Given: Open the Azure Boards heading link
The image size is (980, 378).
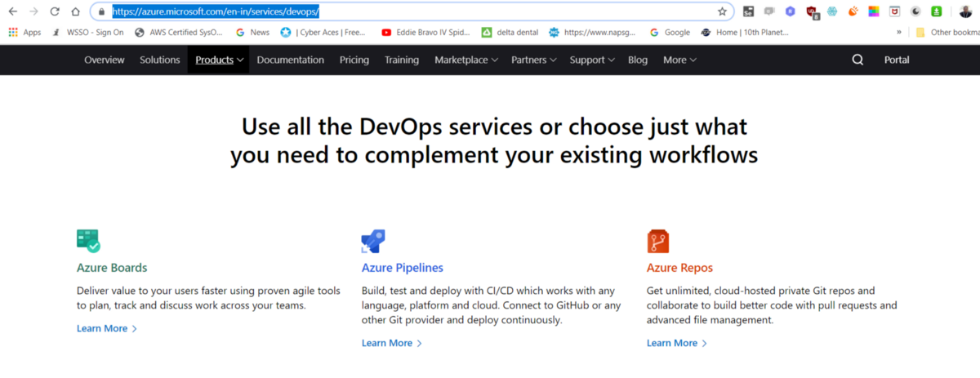Looking at the screenshot, I should pos(112,268).
